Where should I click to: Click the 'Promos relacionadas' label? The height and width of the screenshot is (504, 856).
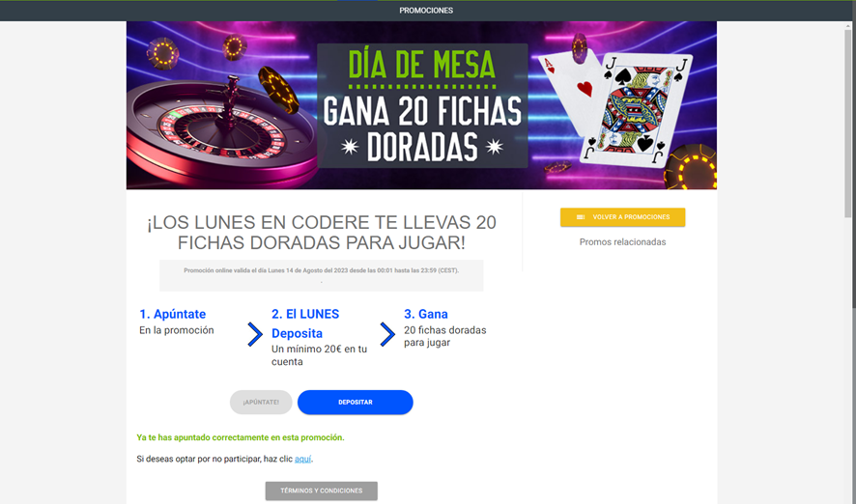[x=622, y=241]
